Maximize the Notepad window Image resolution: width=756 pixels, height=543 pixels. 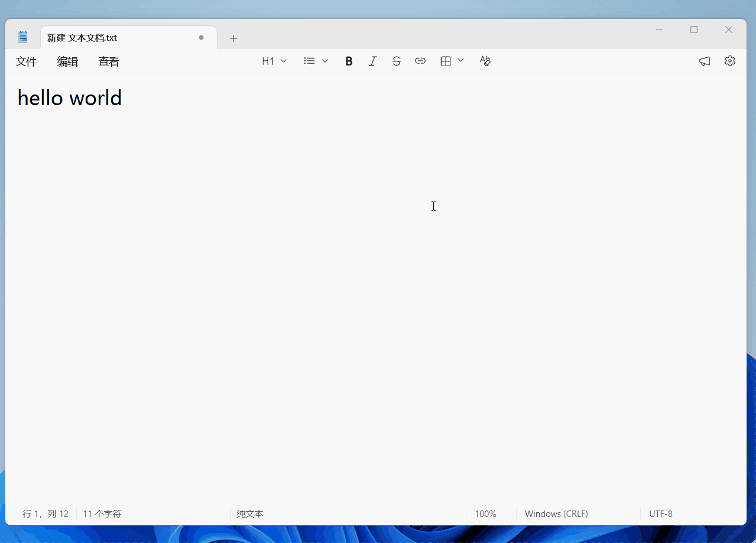click(x=694, y=30)
